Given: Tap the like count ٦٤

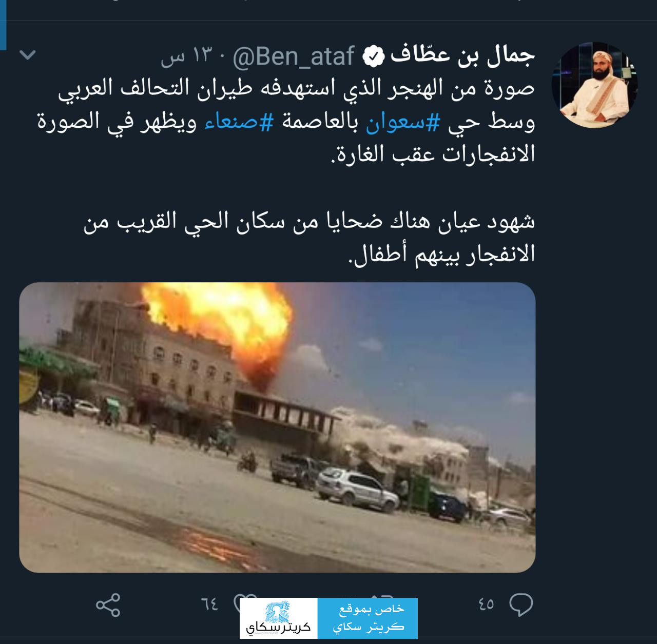Looking at the screenshot, I should coord(209,604).
